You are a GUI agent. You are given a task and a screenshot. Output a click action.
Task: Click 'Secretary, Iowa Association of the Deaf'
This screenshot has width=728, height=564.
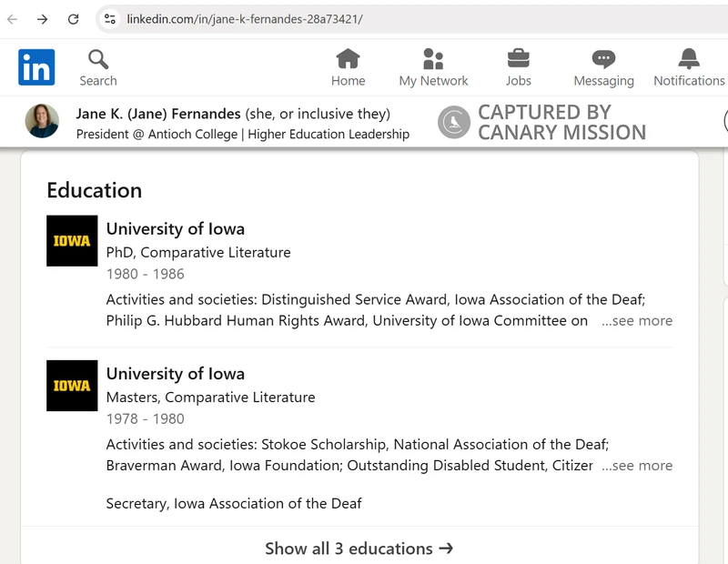coord(234,503)
